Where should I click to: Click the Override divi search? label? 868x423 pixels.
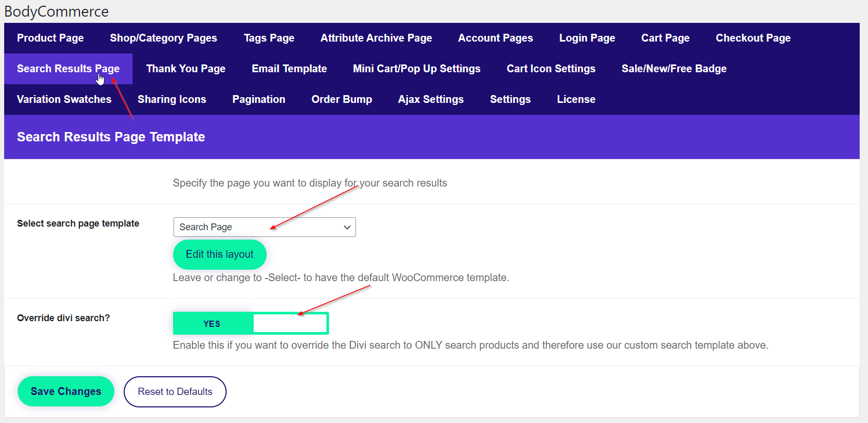click(x=63, y=318)
